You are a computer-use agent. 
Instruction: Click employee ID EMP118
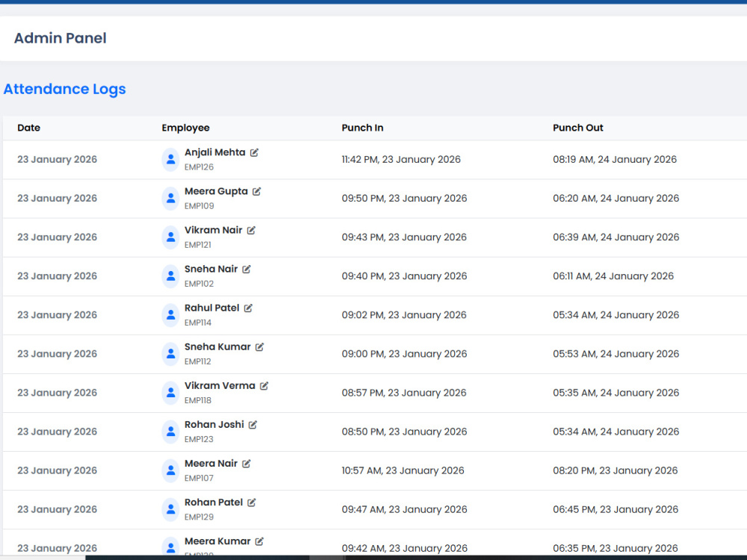click(x=198, y=400)
